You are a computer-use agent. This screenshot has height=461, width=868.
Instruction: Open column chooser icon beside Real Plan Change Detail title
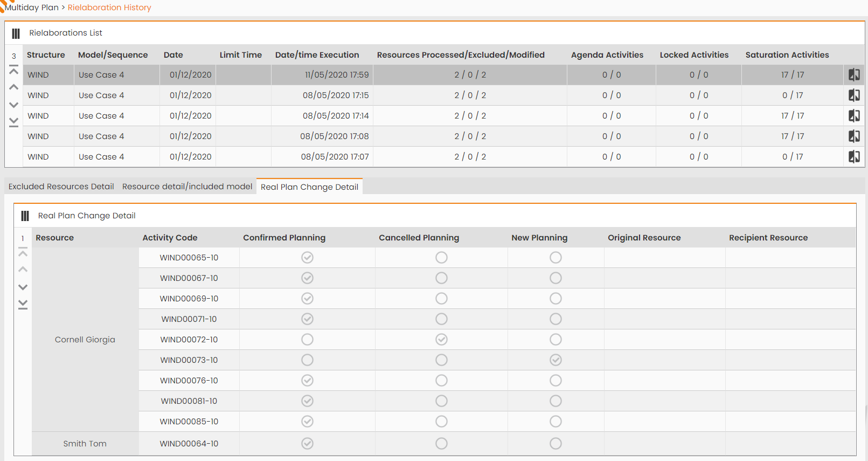point(25,216)
